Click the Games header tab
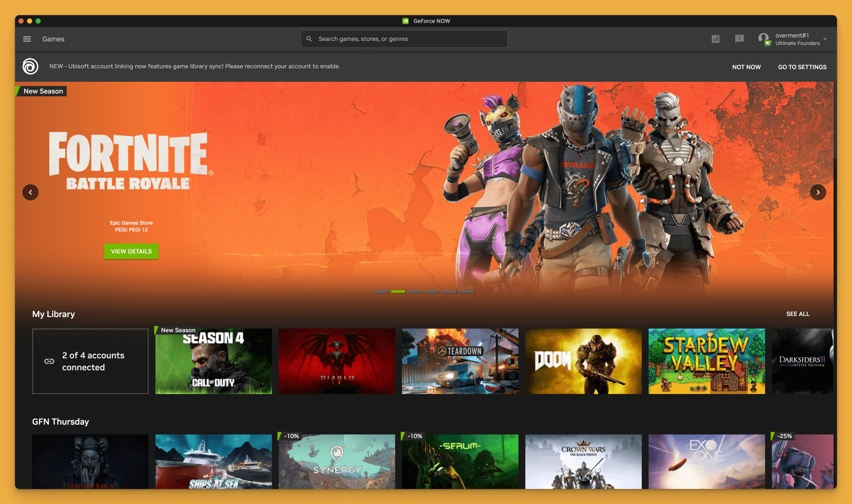The image size is (852, 504). (x=53, y=39)
